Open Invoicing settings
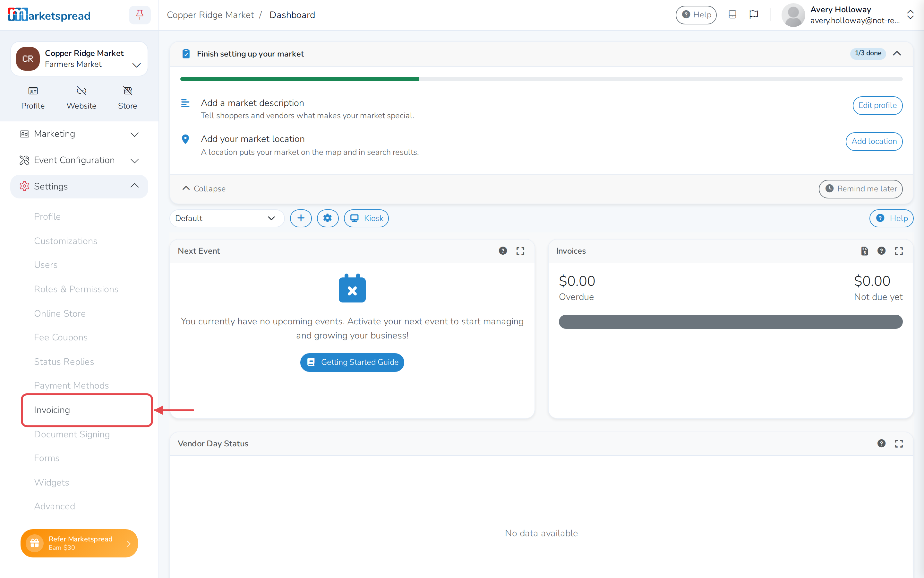 (x=52, y=410)
